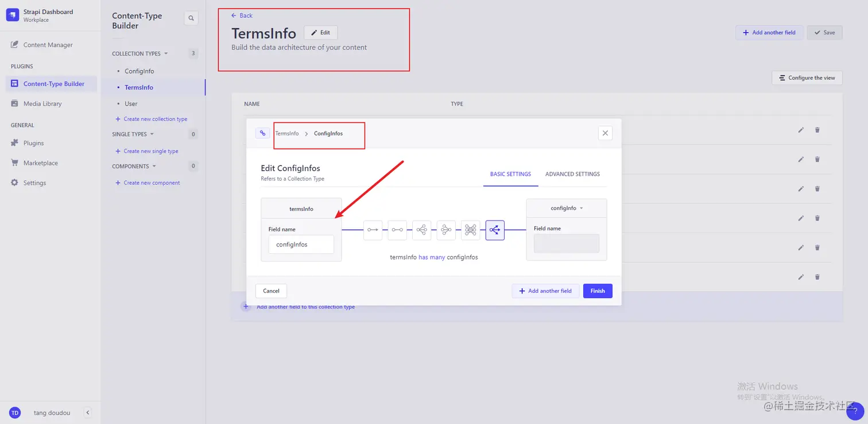The height and width of the screenshot is (424, 868).
Task: Collapse the sidebar with the chevron icon
Action: click(87, 413)
